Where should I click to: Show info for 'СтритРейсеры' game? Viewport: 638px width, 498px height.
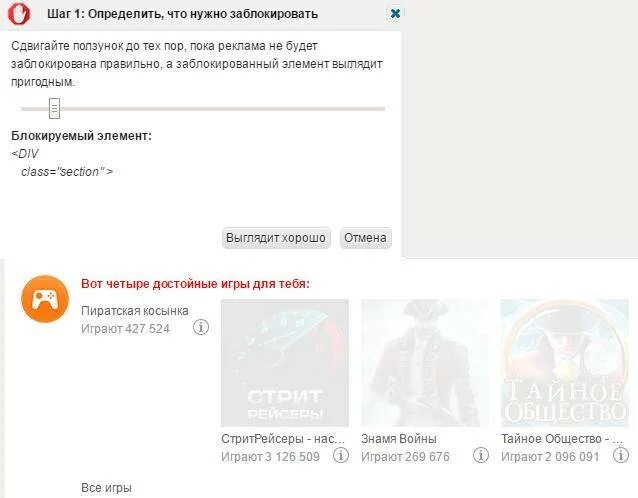pos(341,455)
